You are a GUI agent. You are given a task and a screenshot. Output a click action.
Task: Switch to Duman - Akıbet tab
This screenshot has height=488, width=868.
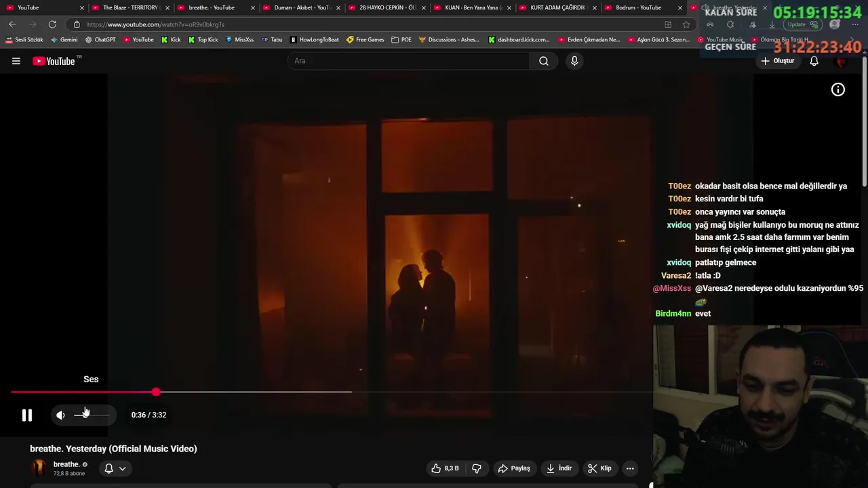(x=300, y=7)
